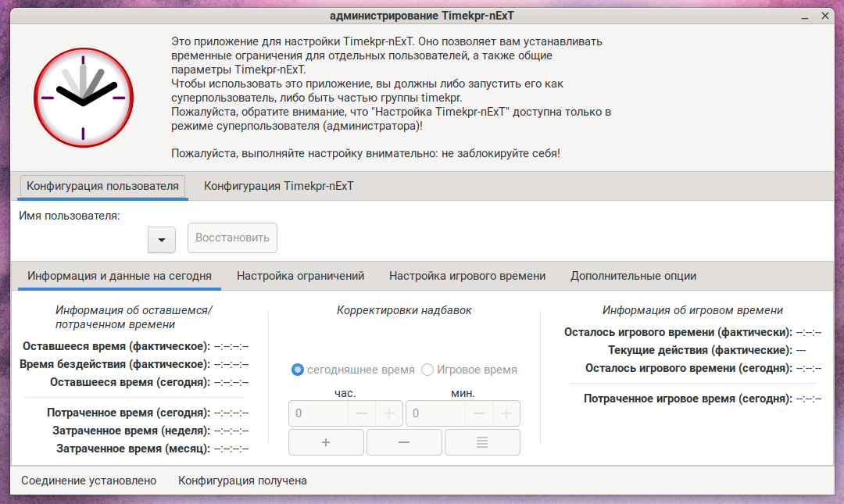Click the "Восстановить" button
This screenshot has height=504, width=844.
(232, 238)
